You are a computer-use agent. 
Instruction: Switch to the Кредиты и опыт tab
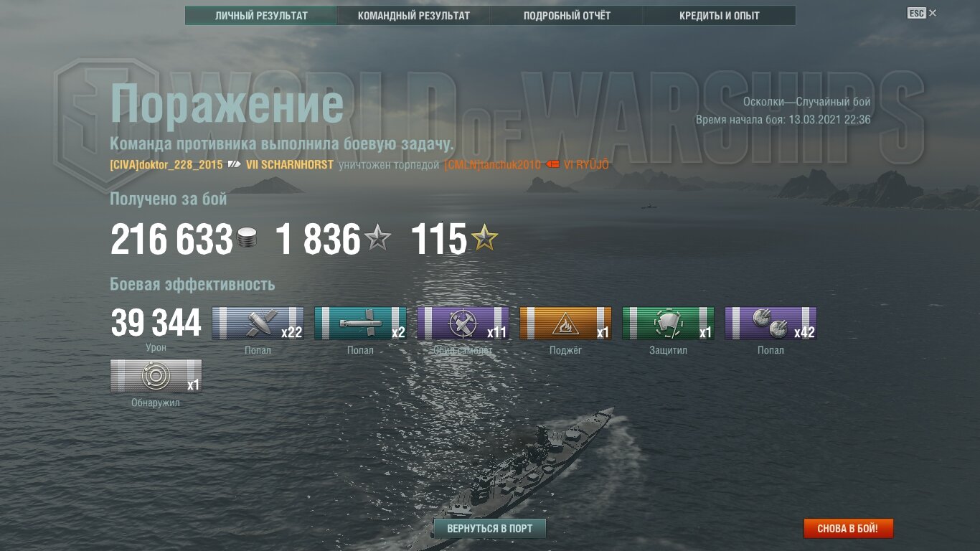[720, 15]
